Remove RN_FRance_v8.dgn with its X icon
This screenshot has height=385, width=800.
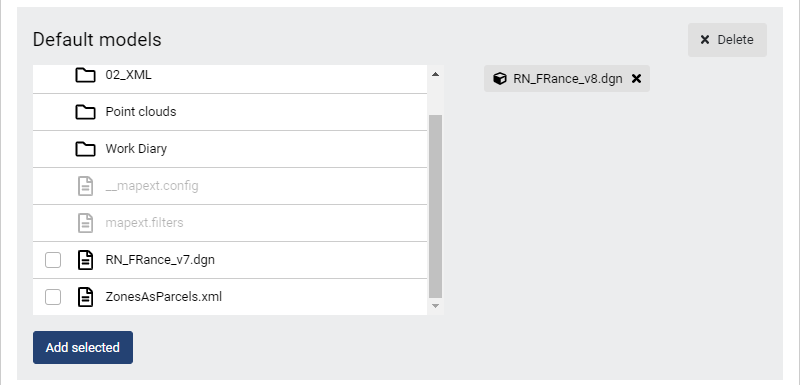tap(636, 79)
